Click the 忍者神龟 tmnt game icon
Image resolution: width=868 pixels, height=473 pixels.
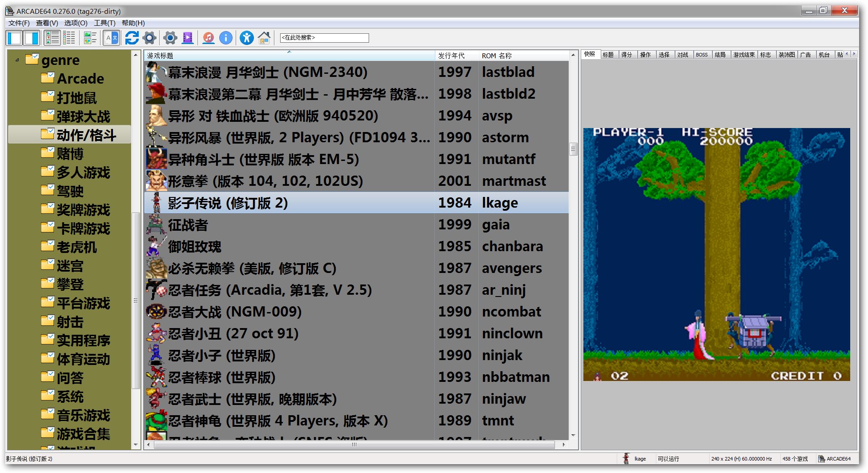click(x=156, y=421)
